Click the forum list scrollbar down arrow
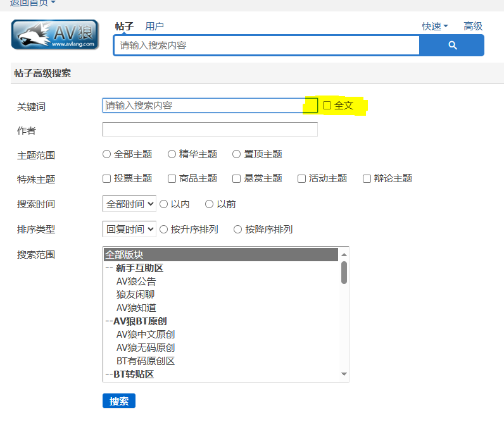Image resolution: width=504 pixels, height=432 pixels. pyautogui.click(x=344, y=374)
